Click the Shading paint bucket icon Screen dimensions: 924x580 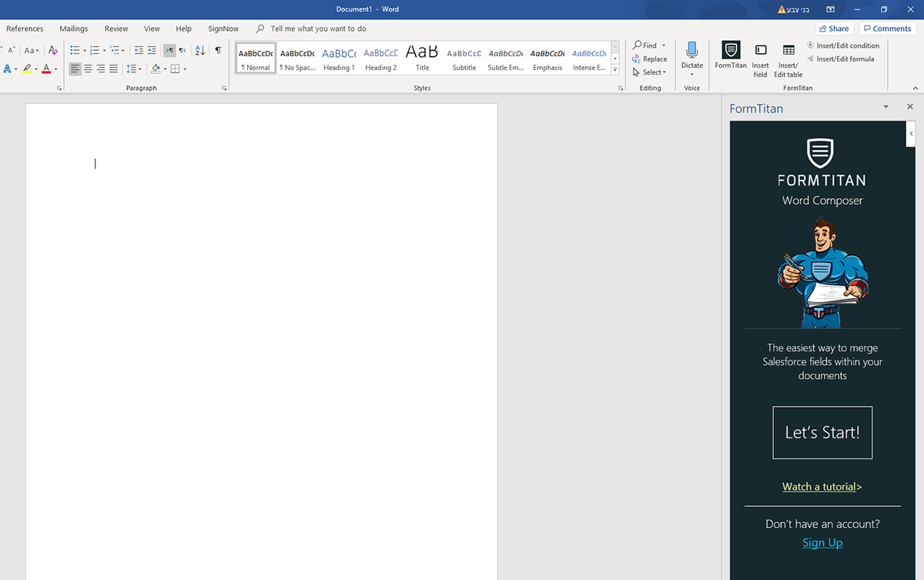[x=156, y=69]
